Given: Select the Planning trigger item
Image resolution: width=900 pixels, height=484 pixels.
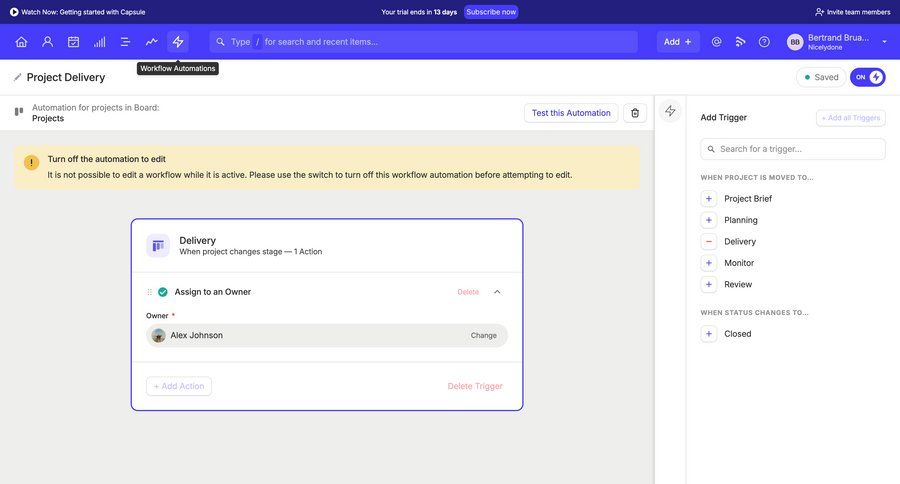Looking at the screenshot, I should click(x=740, y=220).
